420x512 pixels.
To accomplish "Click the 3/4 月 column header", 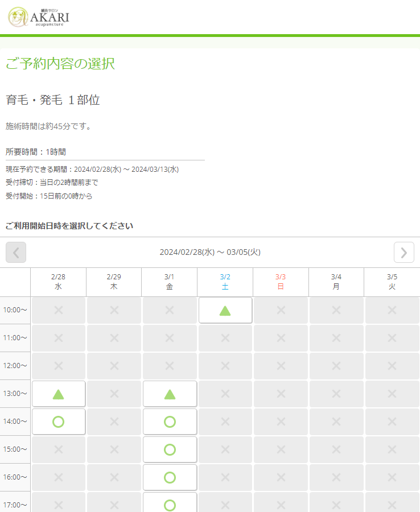I will tap(336, 282).
